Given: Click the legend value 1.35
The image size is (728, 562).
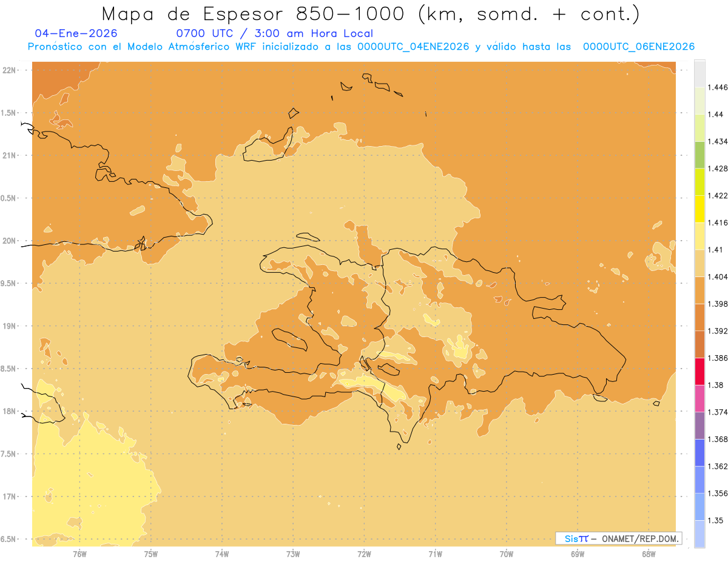Looking at the screenshot, I should pyautogui.click(x=716, y=520).
